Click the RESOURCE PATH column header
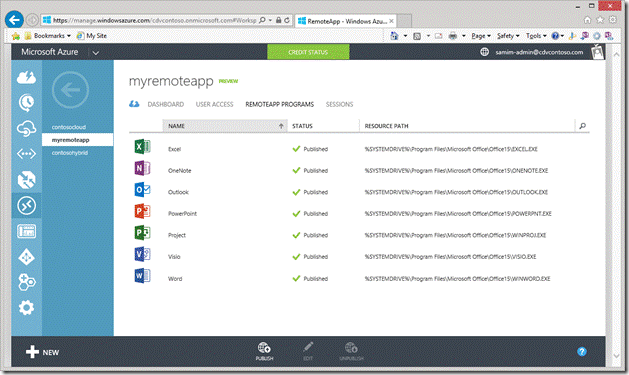This screenshot has width=629, height=375. pos(386,126)
